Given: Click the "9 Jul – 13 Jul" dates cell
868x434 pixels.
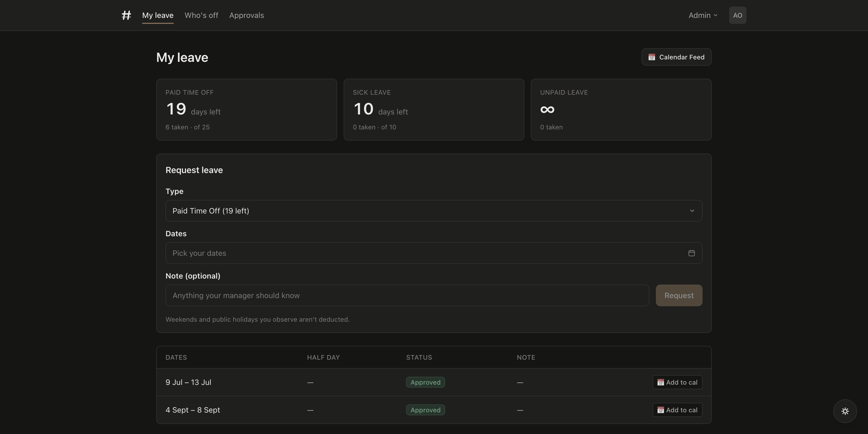Looking at the screenshot, I should click(188, 382).
